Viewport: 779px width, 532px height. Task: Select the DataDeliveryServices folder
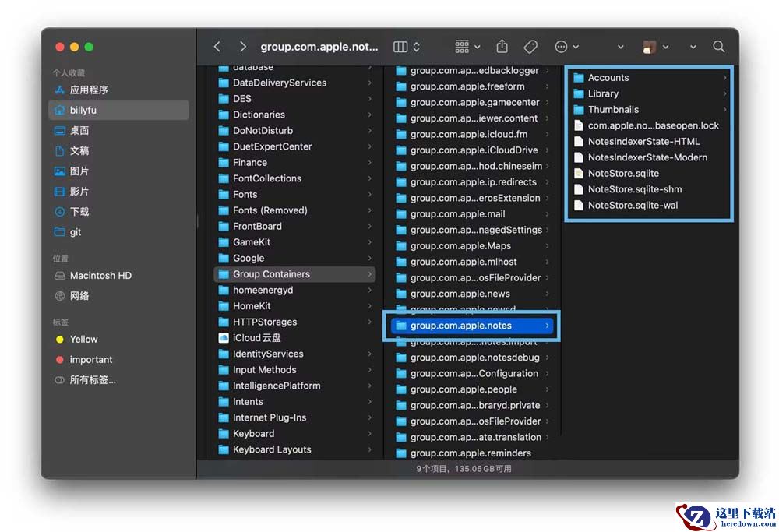click(x=295, y=83)
